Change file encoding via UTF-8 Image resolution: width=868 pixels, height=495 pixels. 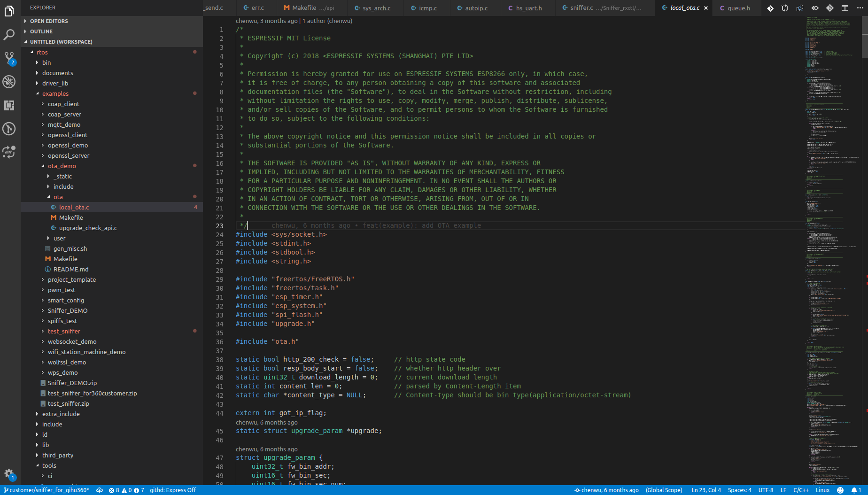tap(766, 490)
